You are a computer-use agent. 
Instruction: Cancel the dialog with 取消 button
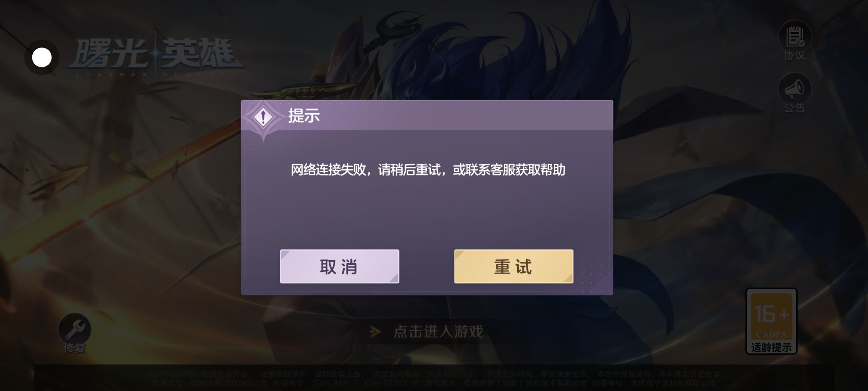[x=339, y=266]
